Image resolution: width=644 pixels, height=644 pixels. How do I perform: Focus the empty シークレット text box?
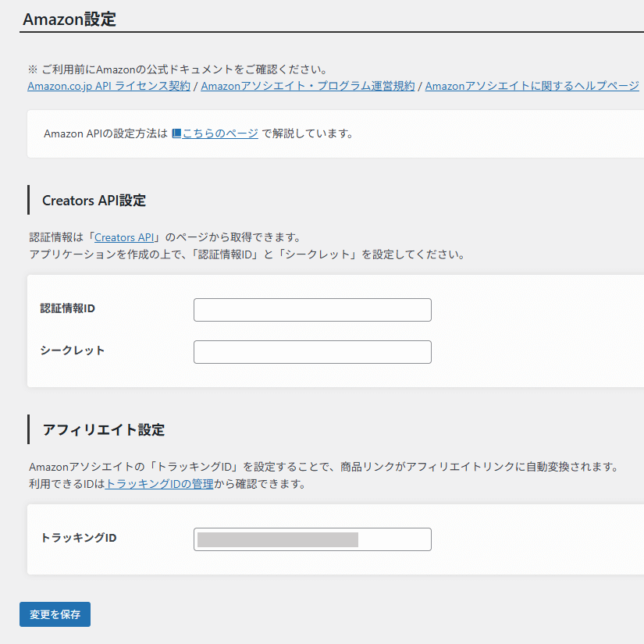click(312, 352)
